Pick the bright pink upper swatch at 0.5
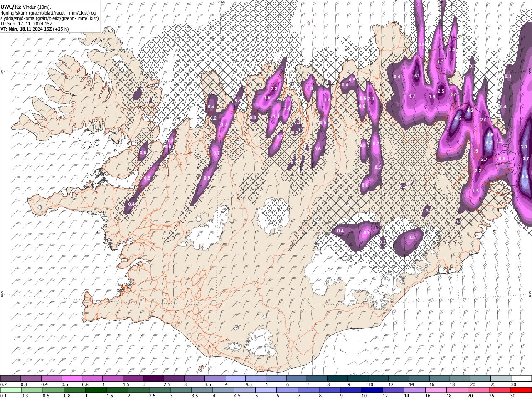The height and width of the screenshot is (399, 532). pos(71,379)
